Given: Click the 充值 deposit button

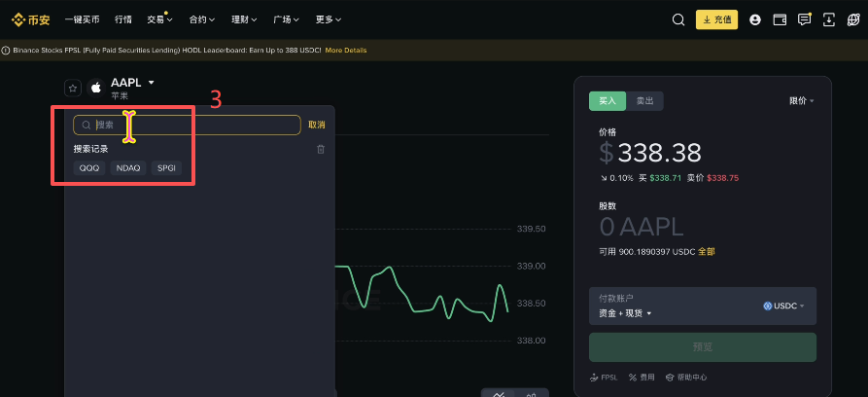Looking at the screenshot, I should click(716, 19).
